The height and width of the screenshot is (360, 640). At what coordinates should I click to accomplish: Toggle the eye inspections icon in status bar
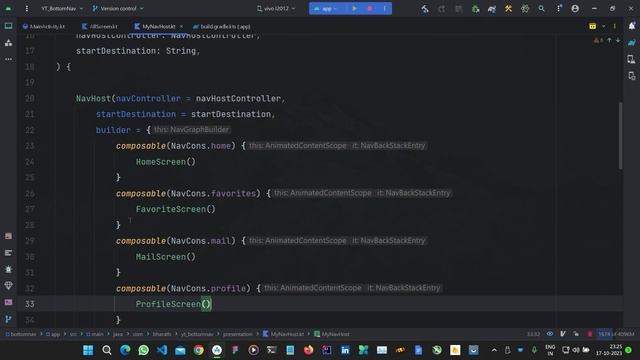[x=550, y=334]
